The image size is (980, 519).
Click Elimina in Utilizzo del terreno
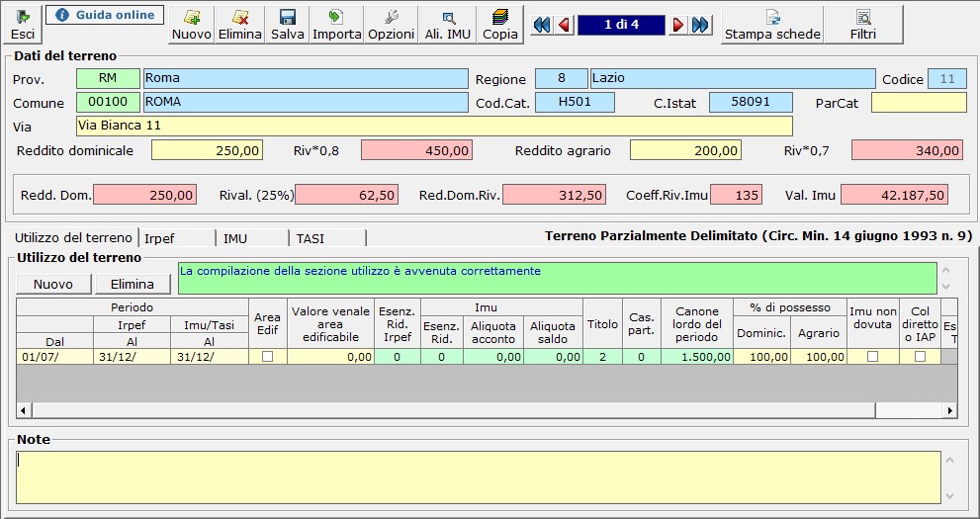tap(133, 284)
